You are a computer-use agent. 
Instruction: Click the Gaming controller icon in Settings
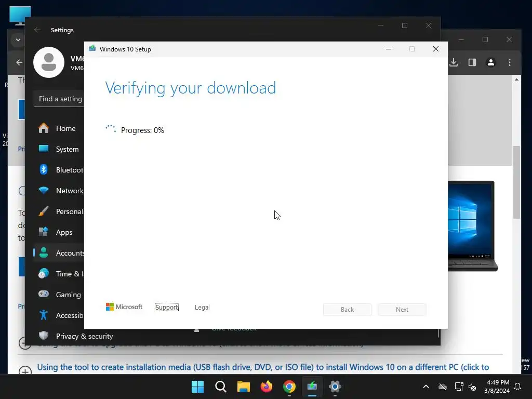[44, 294]
